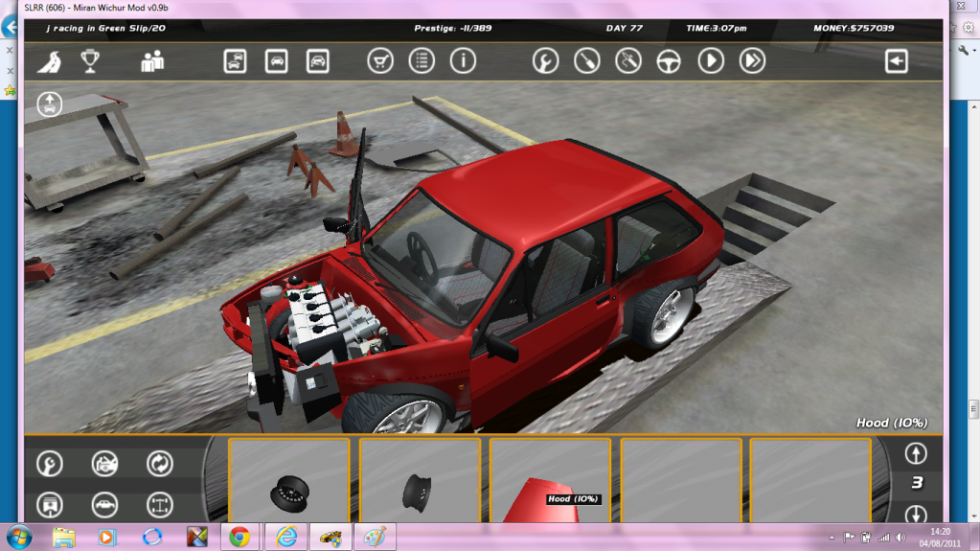Click the engine block category icon

pyautogui.click(x=50, y=505)
